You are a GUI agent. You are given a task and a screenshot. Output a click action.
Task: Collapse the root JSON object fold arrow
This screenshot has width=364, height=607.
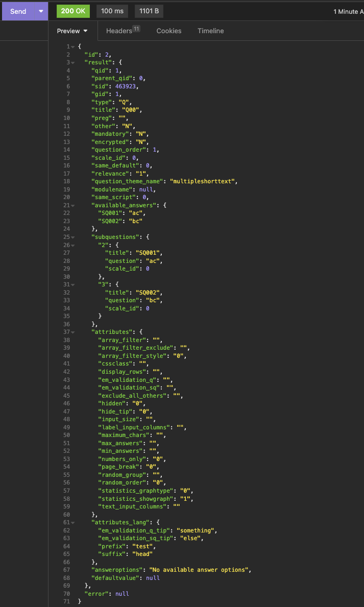click(x=73, y=47)
